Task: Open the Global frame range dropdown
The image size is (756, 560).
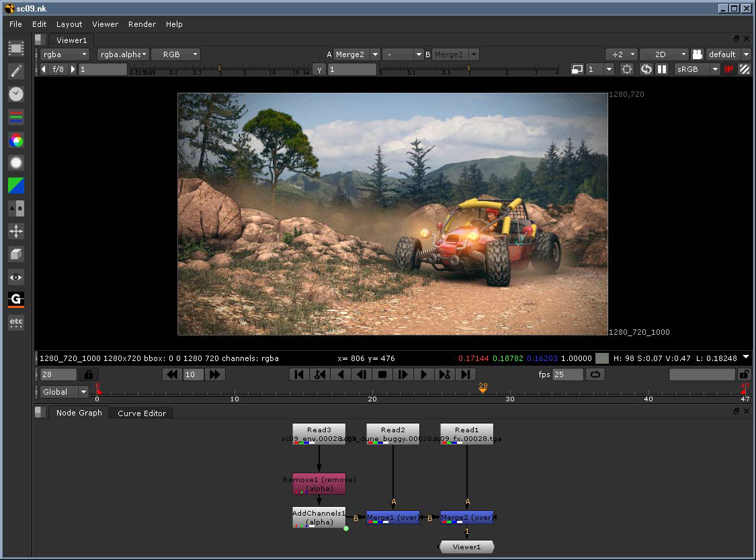Action: click(x=64, y=392)
